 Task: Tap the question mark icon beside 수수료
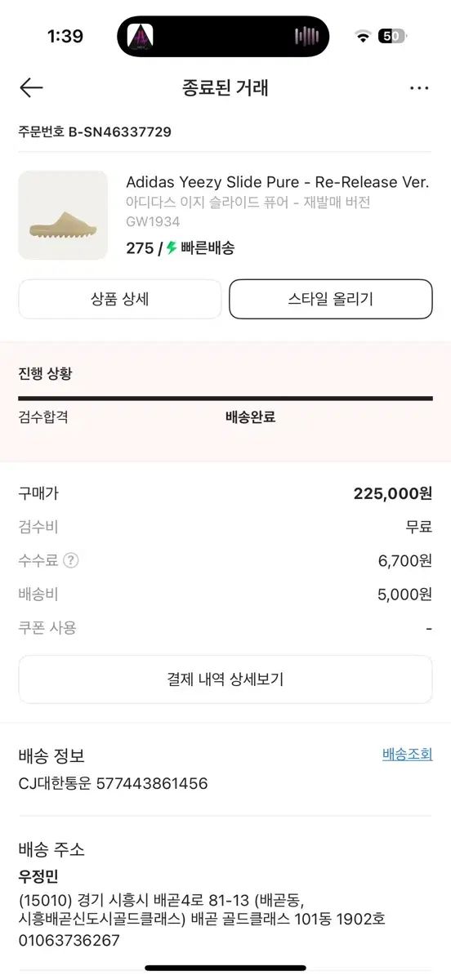pyautogui.click(x=72, y=560)
